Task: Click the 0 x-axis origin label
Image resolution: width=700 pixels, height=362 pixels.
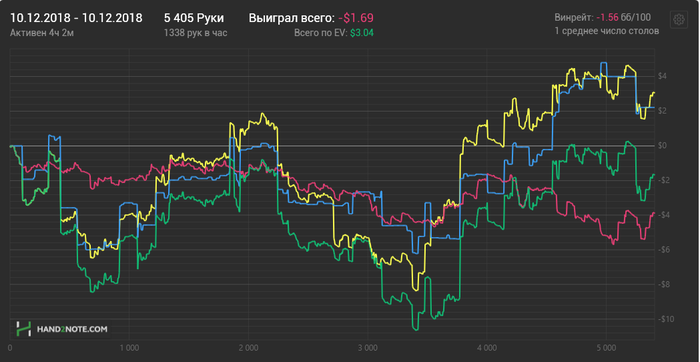Action: [x=10, y=347]
